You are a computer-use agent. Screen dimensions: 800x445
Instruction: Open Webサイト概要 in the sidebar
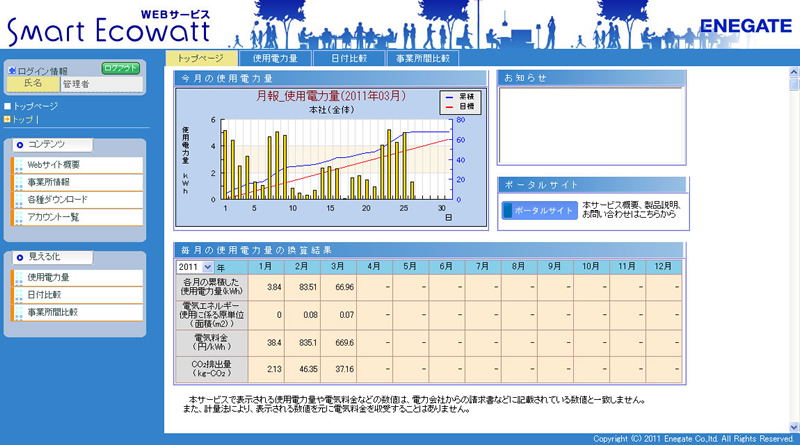click(x=77, y=165)
